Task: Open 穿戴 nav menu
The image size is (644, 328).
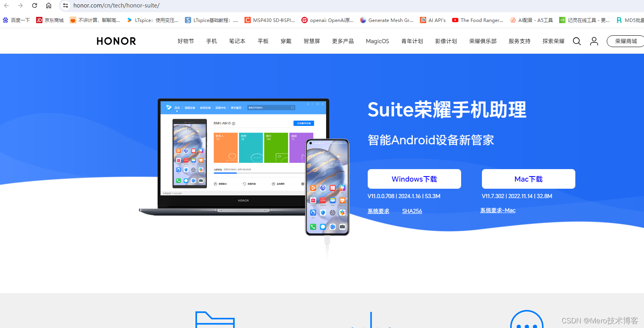Action: (286, 41)
